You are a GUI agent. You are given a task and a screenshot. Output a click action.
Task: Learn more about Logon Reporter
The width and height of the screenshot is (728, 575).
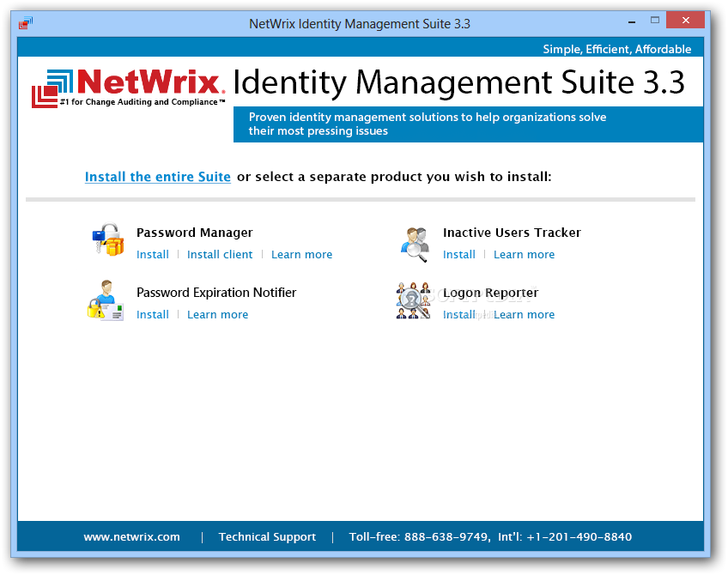coord(524,315)
